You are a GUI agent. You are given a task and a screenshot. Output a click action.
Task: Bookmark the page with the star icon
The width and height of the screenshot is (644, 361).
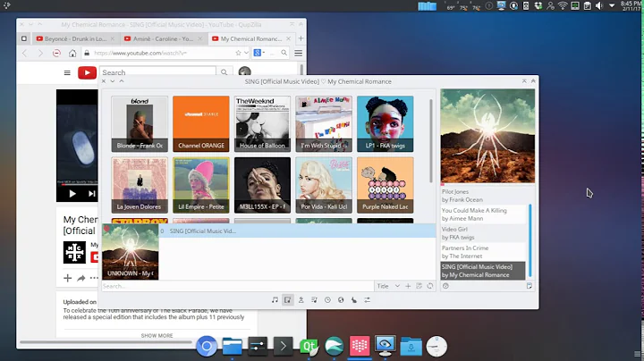pos(238,53)
